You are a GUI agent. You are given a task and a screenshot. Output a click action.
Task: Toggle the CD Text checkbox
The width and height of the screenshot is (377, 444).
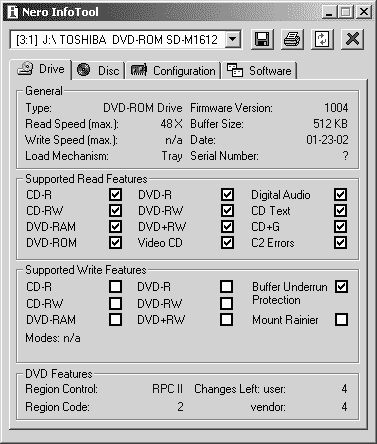pyautogui.click(x=340, y=211)
